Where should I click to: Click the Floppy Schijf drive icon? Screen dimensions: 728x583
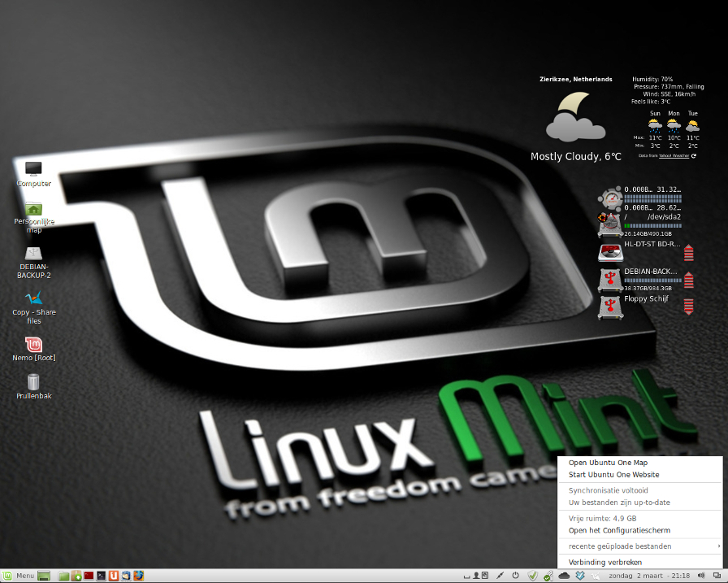[609, 307]
